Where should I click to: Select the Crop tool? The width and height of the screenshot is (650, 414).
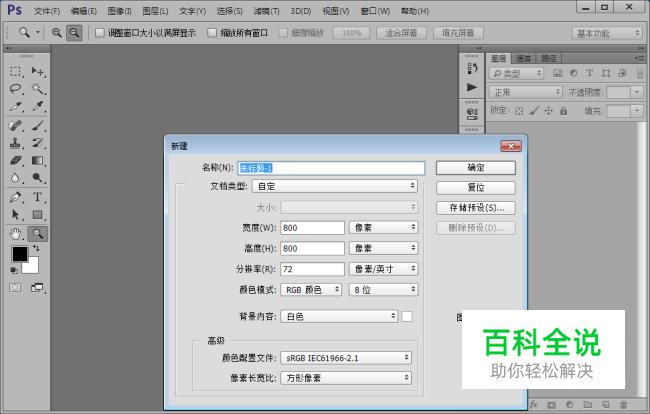(16, 107)
